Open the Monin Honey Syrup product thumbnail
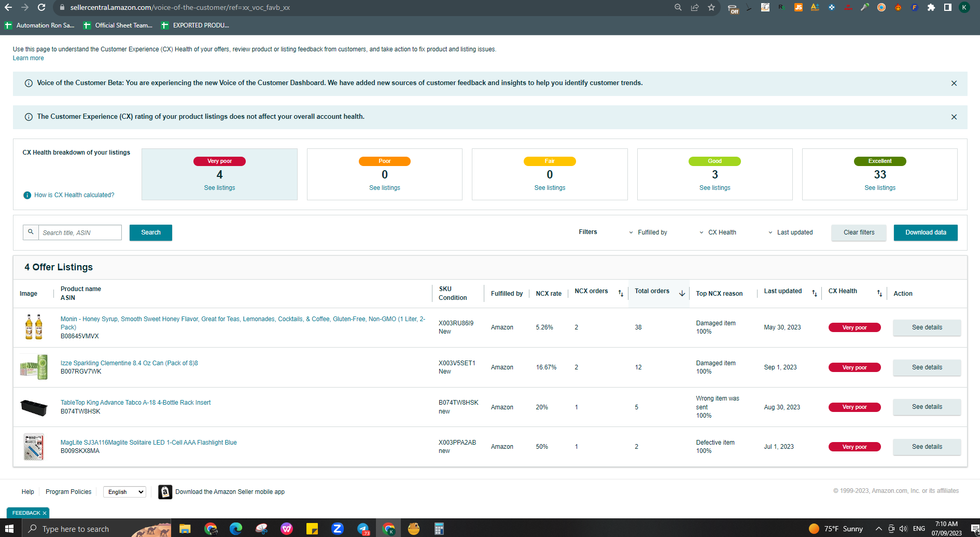Image resolution: width=980 pixels, height=537 pixels. coord(34,327)
